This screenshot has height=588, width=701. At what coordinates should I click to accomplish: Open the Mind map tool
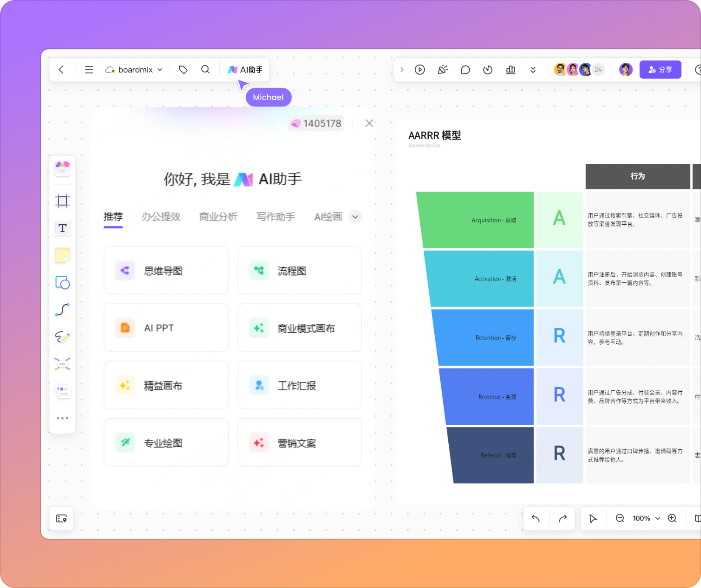[x=62, y=364]
